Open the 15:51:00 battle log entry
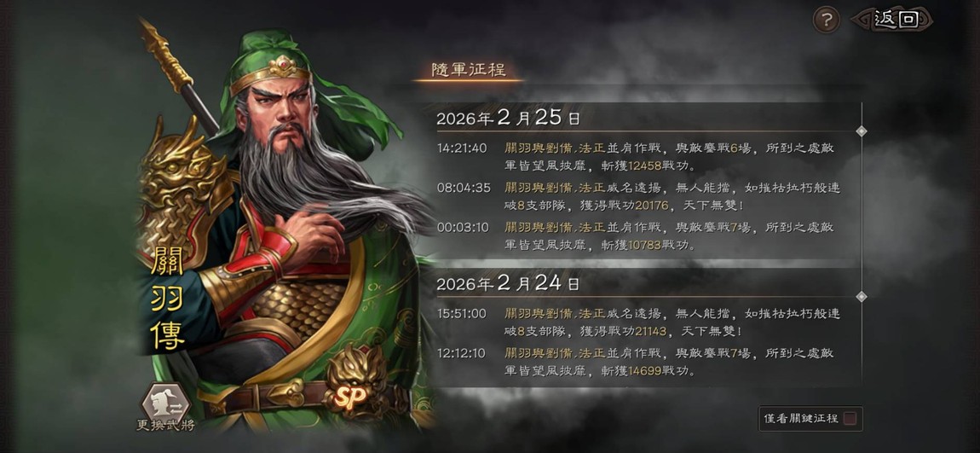 [637, 322]
